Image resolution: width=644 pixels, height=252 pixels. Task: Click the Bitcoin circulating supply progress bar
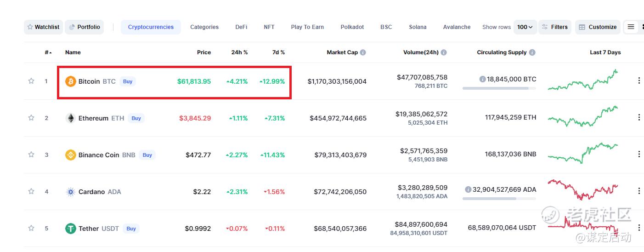point(499,88)
